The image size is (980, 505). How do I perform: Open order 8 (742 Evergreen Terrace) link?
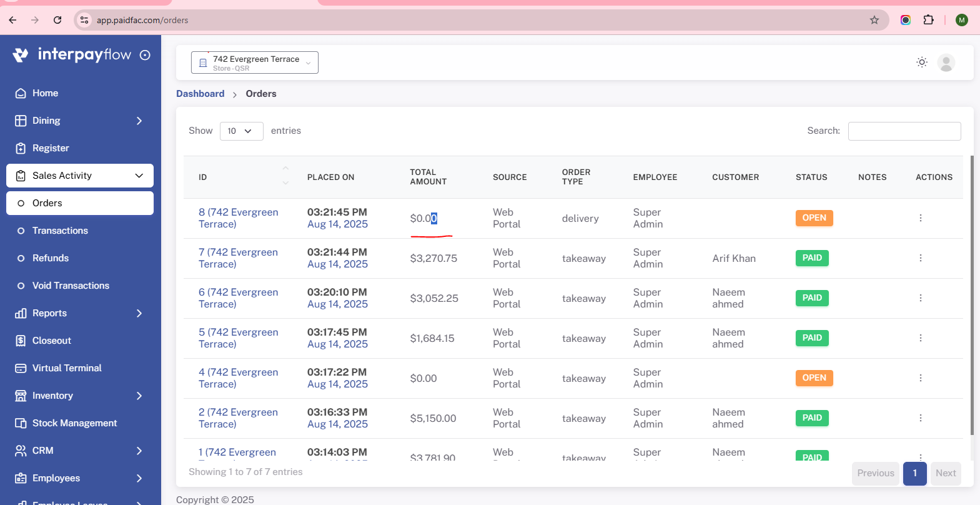(x=239, y=218)
